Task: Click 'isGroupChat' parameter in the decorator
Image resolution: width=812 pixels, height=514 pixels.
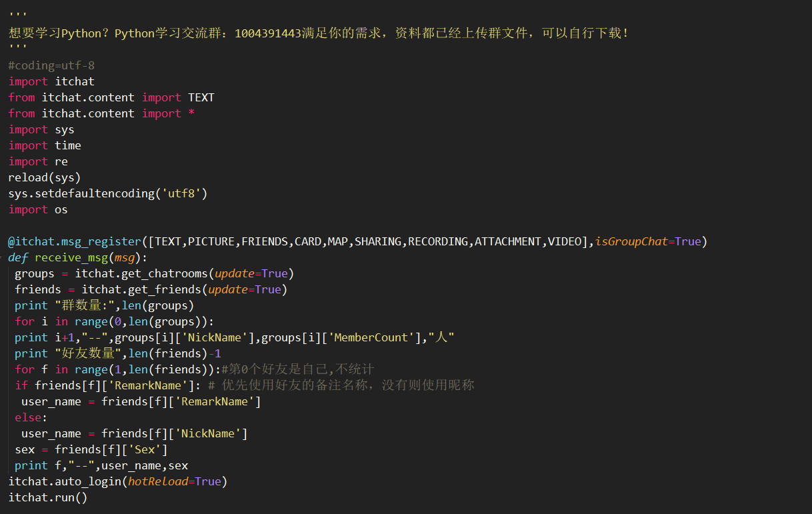Action: [631, 241]
